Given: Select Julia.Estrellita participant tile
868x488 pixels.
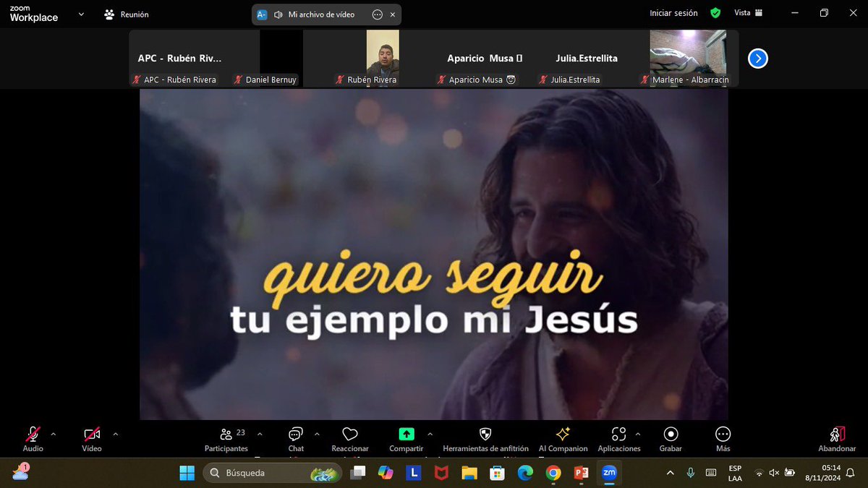Looking at the screenshot, I should (x=586, y=59).
